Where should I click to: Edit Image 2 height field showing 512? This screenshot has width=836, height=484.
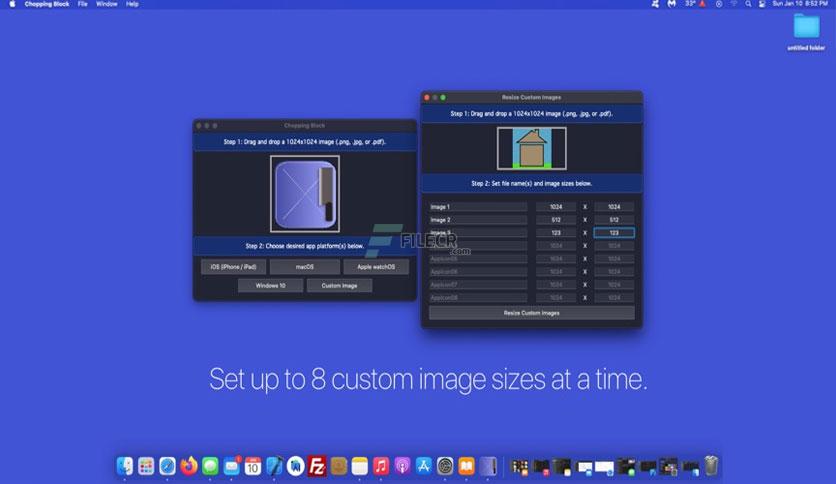click(614, 220)
